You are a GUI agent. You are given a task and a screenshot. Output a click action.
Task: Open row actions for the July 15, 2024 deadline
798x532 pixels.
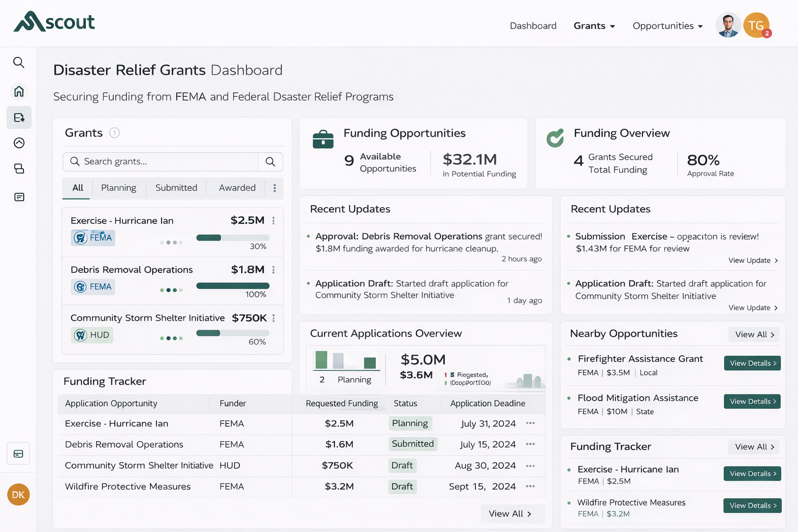point(530,444)
